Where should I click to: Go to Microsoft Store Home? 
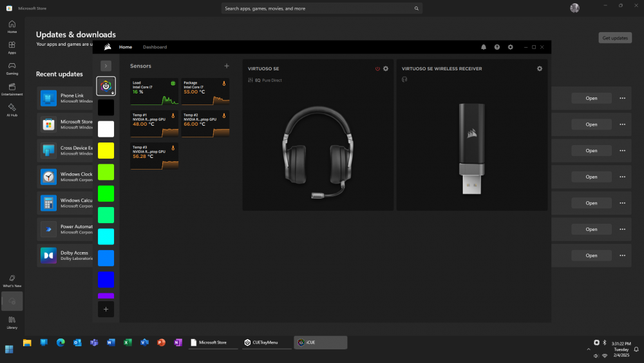[12, 26]
